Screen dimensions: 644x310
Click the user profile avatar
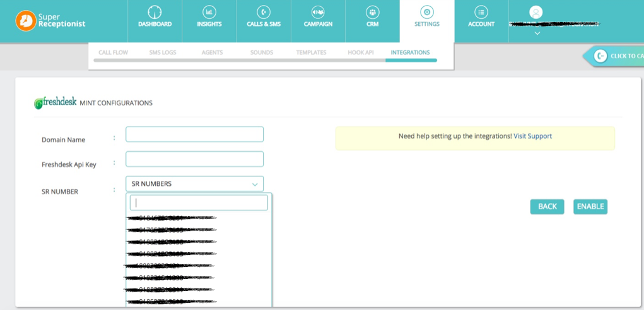(x=536, y=13)
